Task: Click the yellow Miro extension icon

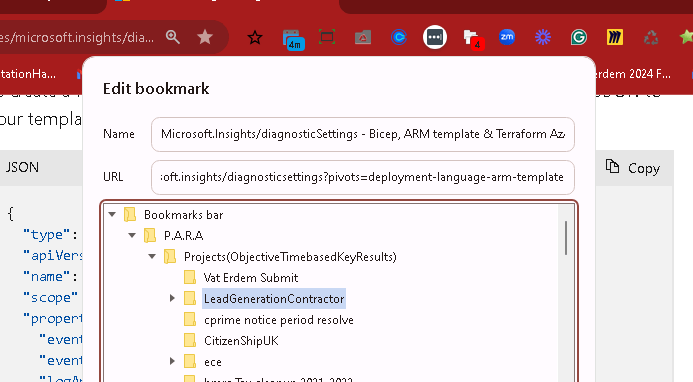Action: [x=614, y=37]
